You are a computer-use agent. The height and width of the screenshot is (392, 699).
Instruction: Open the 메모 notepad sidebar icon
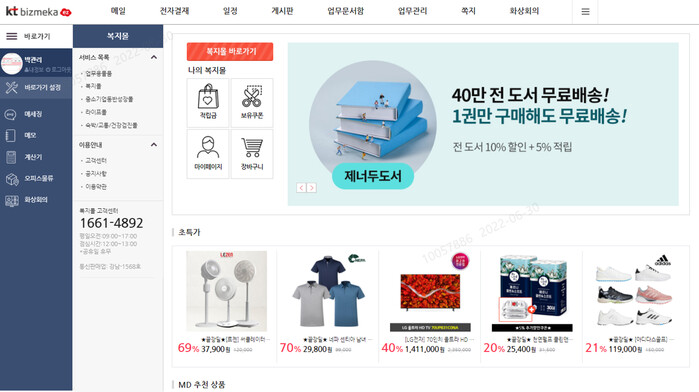point(11,135)
